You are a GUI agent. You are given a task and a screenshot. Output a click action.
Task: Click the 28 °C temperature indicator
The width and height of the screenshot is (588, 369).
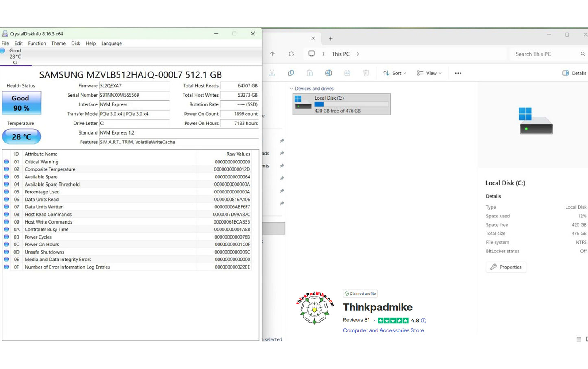tap(22, 137)
